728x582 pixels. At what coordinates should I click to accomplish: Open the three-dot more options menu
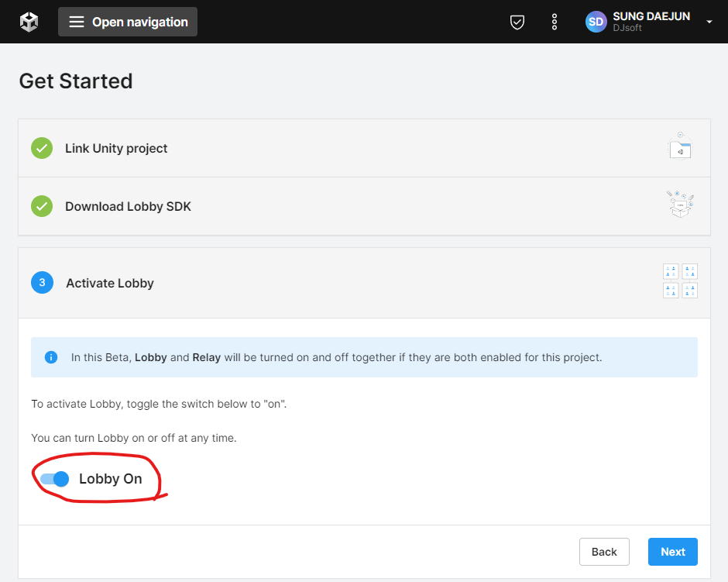[554, 22]
